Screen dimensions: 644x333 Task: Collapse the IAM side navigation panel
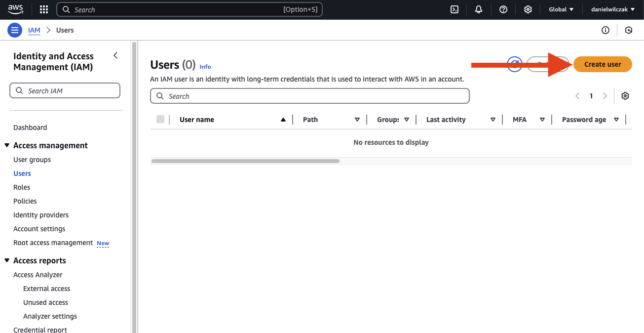click(x=115, y=55)
